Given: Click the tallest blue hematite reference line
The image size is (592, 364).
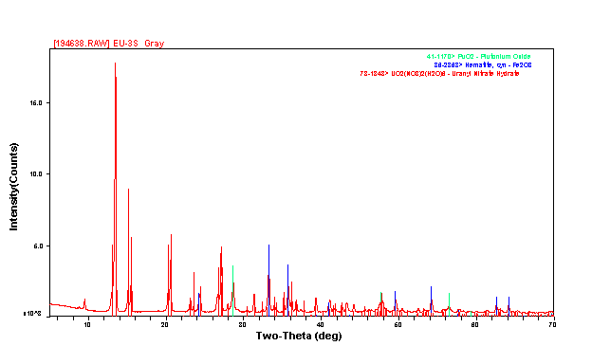Looking at the screenshot, I should click(x=268, y=281).
